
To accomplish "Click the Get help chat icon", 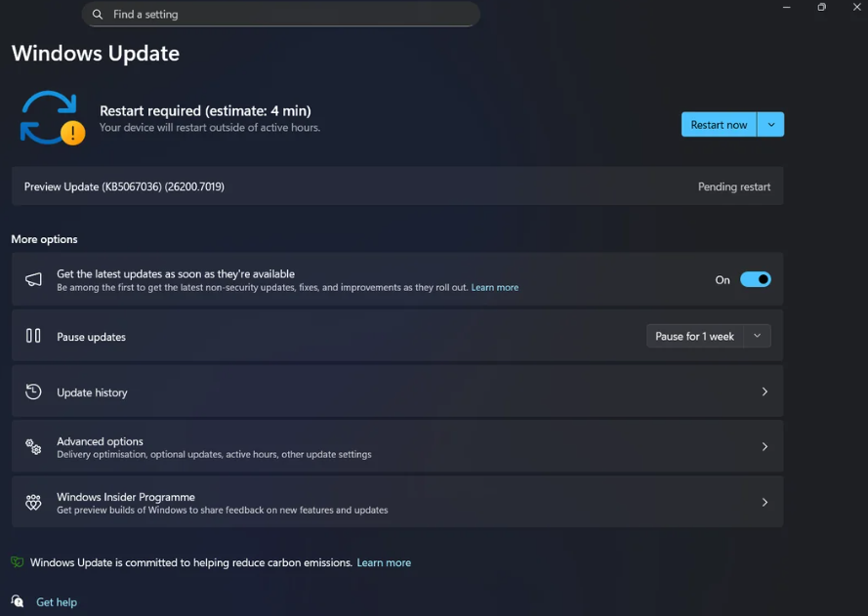I will [18, 601].
